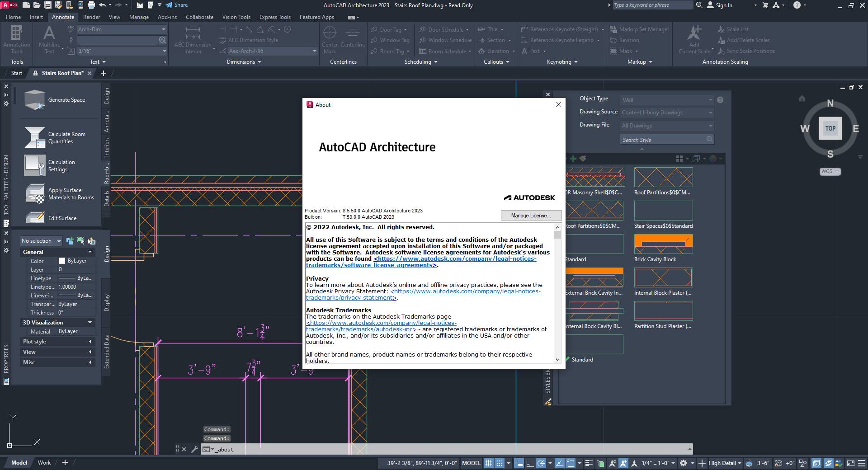Open the annotation scale 1/4" = 1'-0" dropdown

point(658,463)
